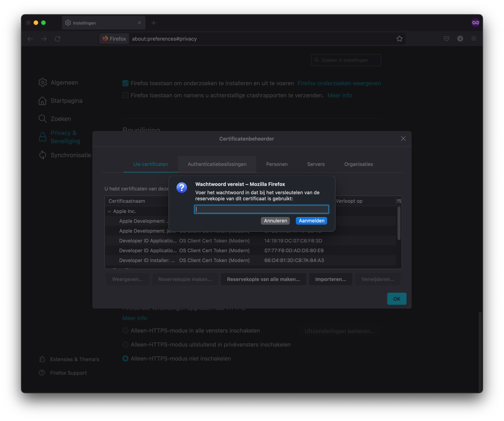Select row with serial 14:19:19:DC:07:C6:F8:3D
The width and height of the screenshot is (504, 421).
coord(250,241)
